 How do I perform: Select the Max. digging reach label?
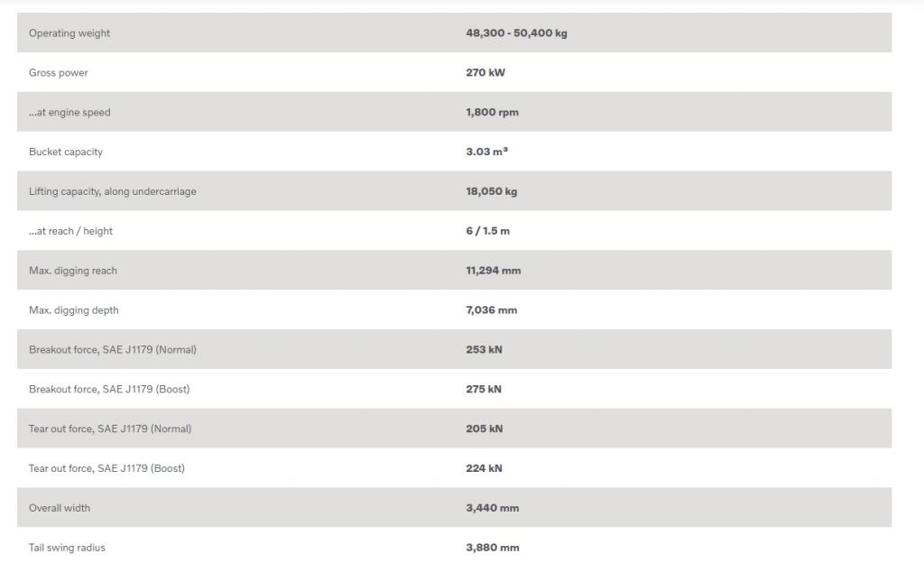73,271
